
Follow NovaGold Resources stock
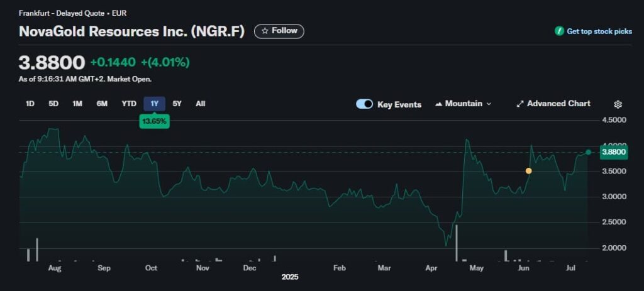[279, 31]
